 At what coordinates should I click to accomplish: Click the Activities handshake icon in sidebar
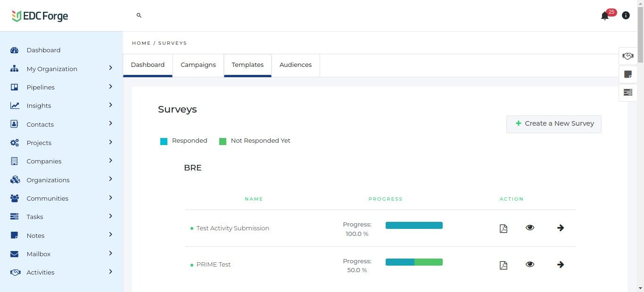15,272
